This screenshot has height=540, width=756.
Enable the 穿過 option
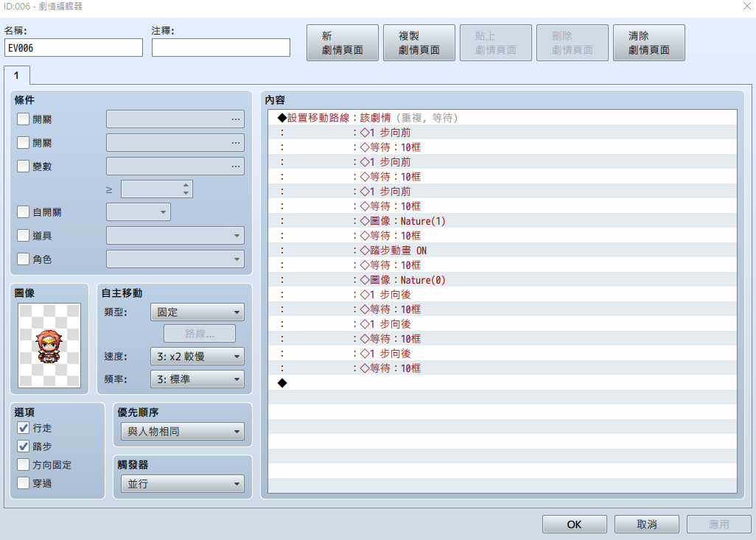click(x=23, y=483)
